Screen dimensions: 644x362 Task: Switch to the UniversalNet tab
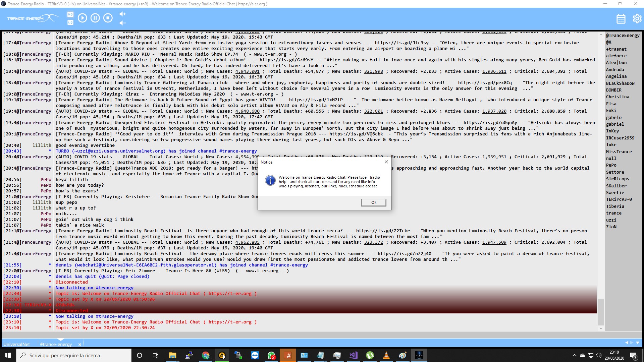[17, 344]
